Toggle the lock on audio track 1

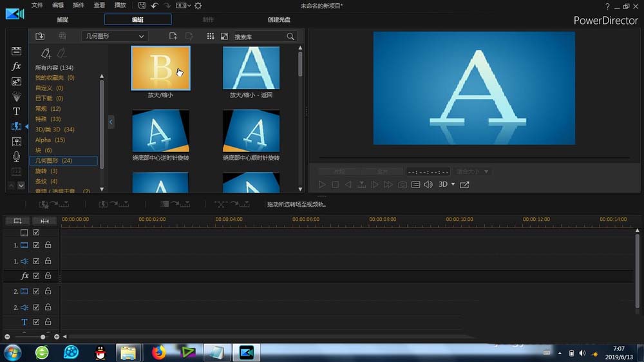[x=48, y=262]
